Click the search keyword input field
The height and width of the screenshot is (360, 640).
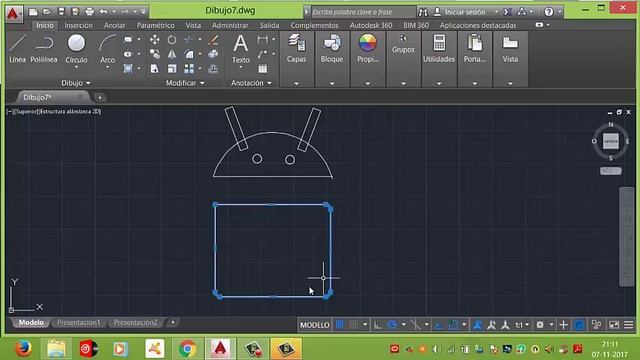(363, 12)
